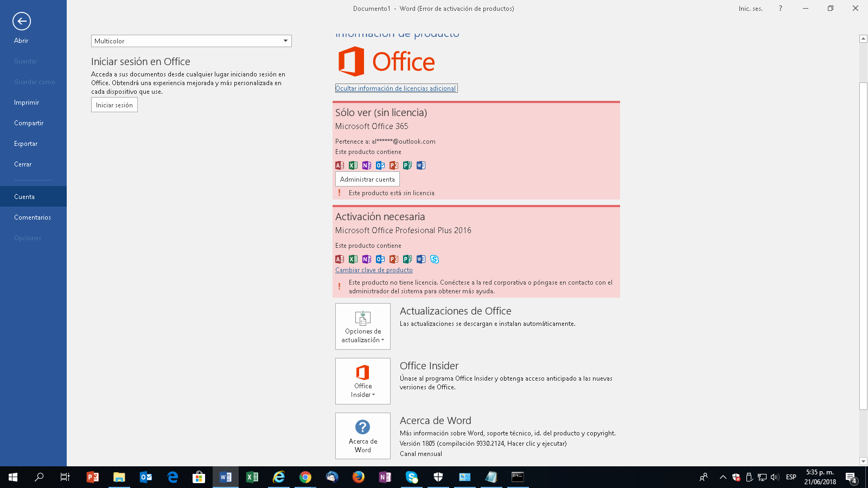Click the ESP language indicator
The height and width of the screenshot is (488, 868).
click(x=791, y=477)
